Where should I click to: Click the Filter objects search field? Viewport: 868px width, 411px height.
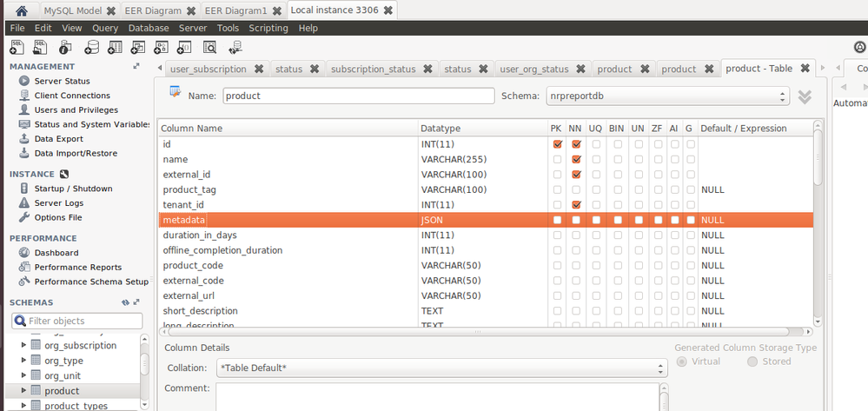[x=77, y=321]
